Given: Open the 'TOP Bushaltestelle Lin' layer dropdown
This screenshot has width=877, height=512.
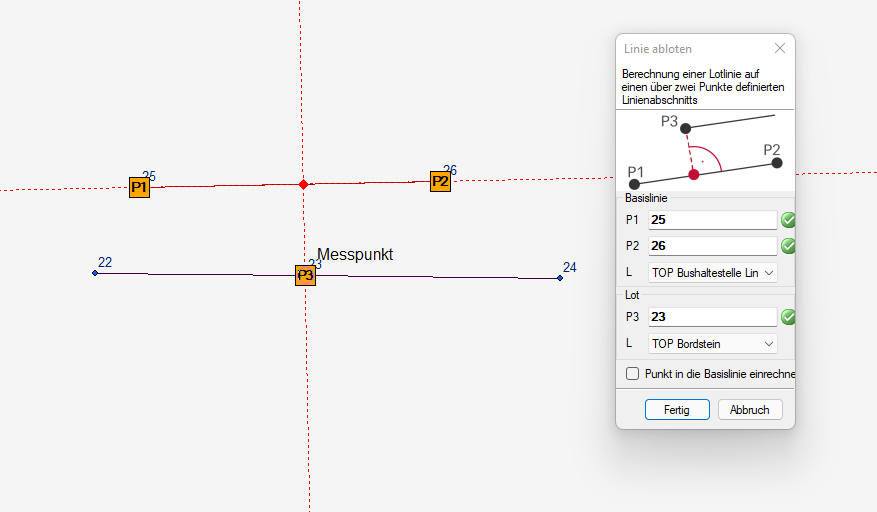Looking at the screenshot, I should point(712,273).
